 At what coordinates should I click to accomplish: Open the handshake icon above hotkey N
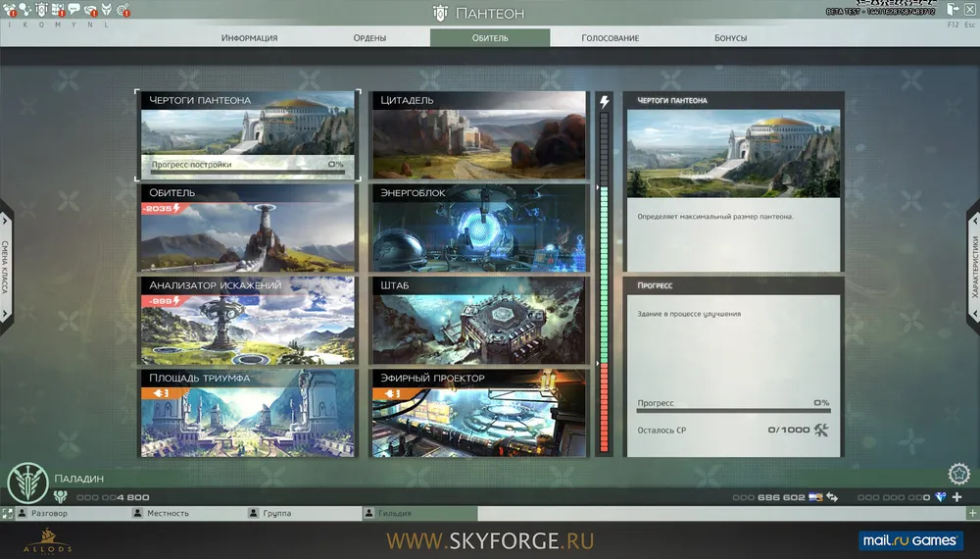(90, 9)
